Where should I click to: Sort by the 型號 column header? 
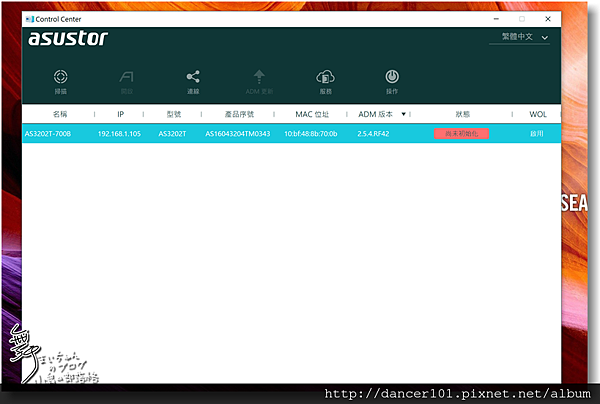(174, 114)
